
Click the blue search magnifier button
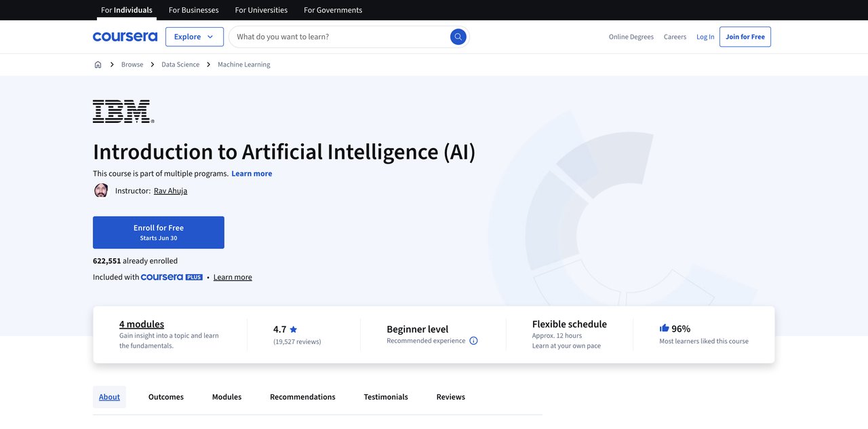(x=458, y=37)
